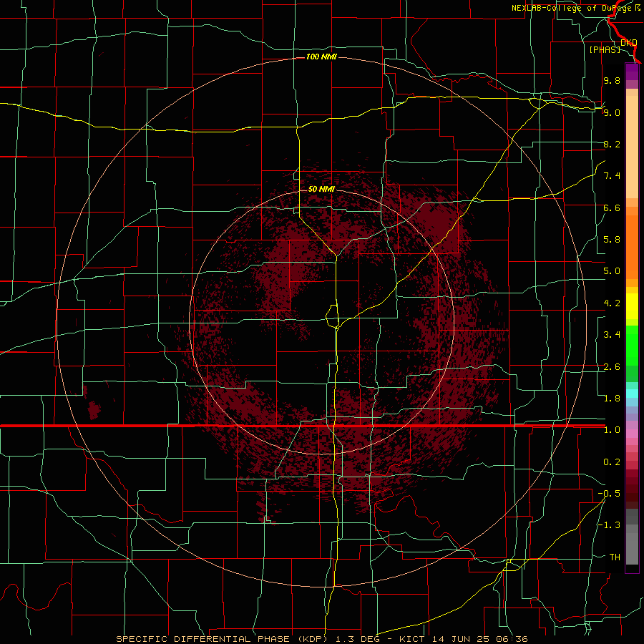The height and width of the screenshot is (644, 644).
Task: Select the TH threshold label on the scale
Action: 615,557
